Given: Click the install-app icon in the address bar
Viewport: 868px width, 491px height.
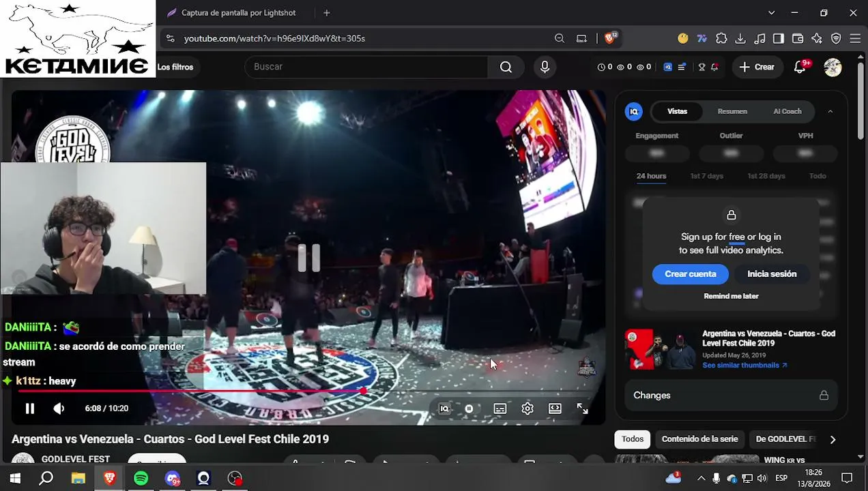Looking at the screenshot, I should [x=581, y=38].
